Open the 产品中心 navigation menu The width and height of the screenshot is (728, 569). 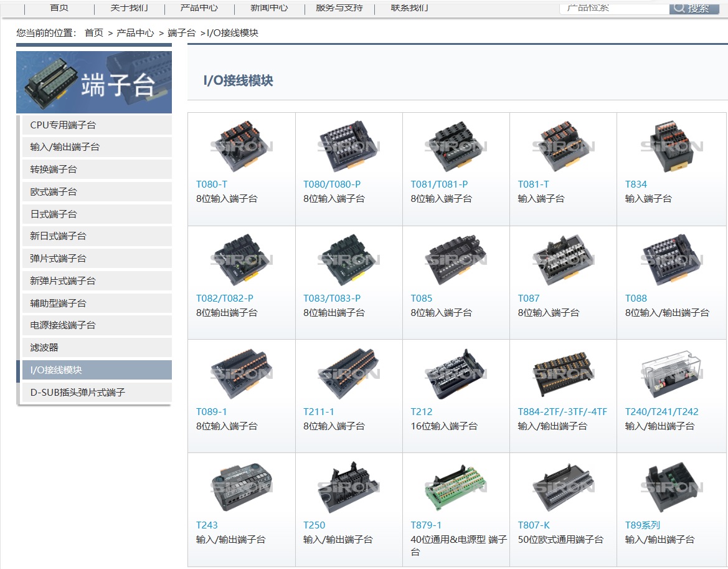199,7
